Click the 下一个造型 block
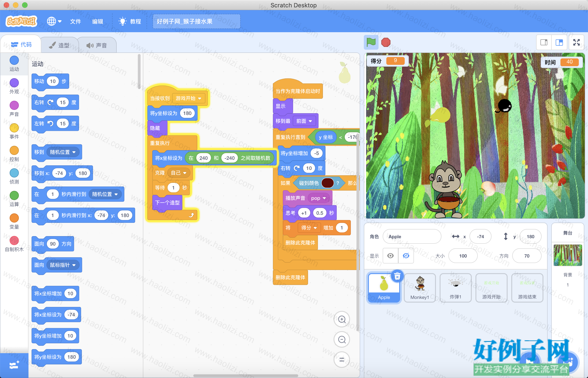The image size is (588, 378). [x=167, y=203]
